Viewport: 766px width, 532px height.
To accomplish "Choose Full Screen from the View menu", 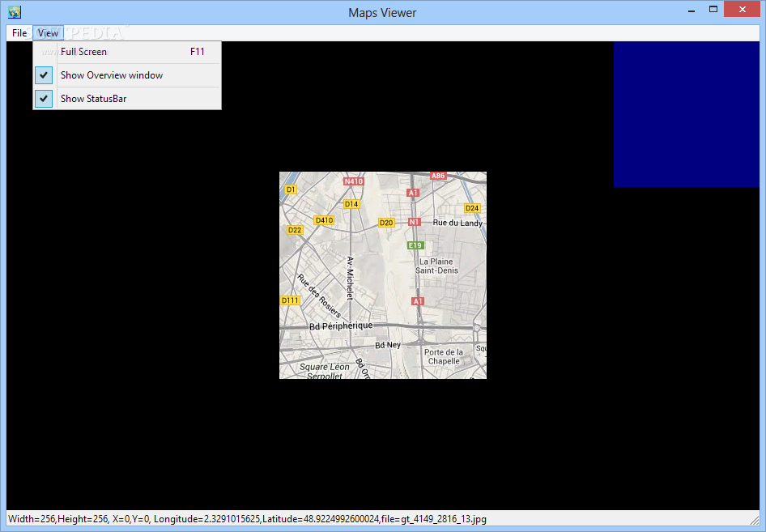I will click(x=127, y=52).
